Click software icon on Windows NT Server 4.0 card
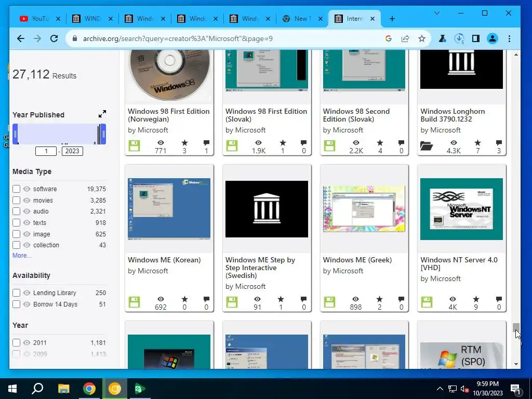Viewport: 532px width, 399px height. coord(427,302)
